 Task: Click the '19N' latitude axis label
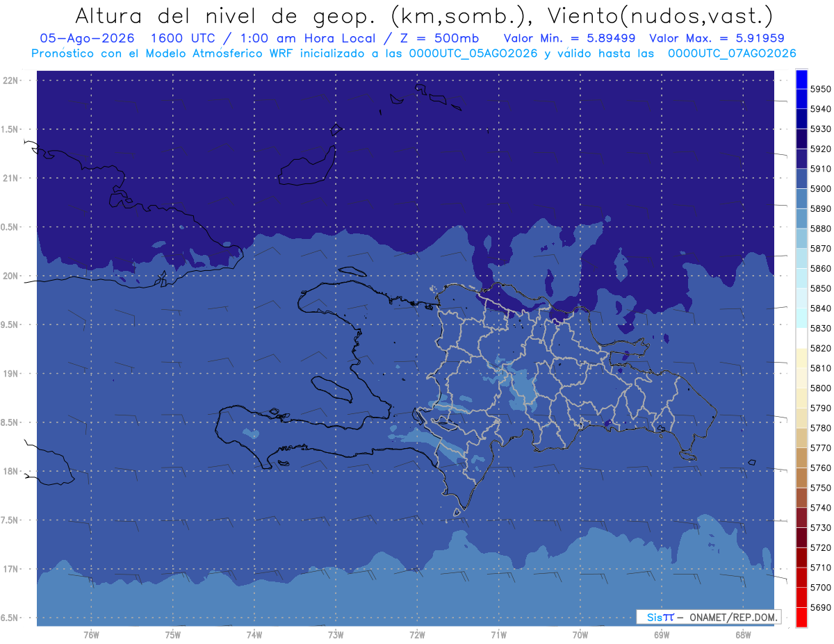pos(10,373)
